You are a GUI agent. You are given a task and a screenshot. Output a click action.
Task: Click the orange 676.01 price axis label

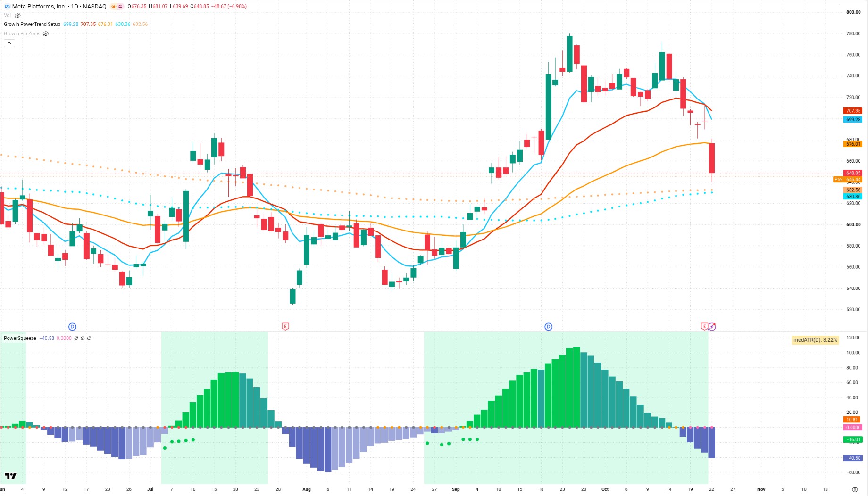click(x=853, y=144)
